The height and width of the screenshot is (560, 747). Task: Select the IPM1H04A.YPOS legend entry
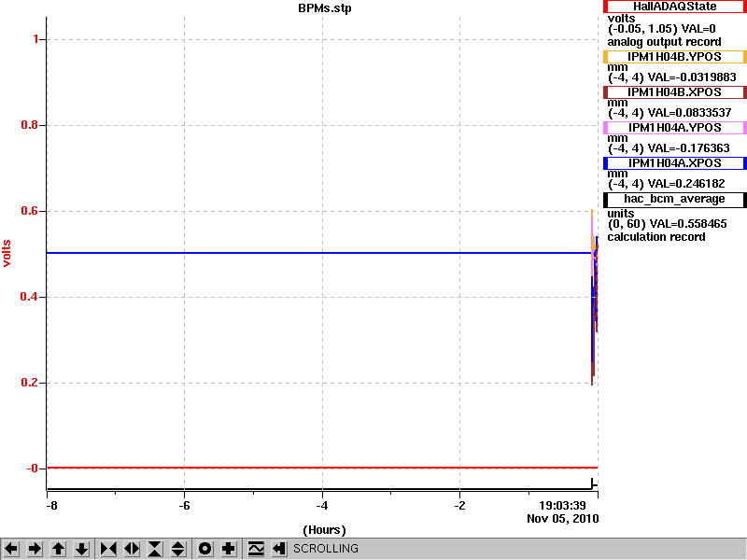(674, 128)
